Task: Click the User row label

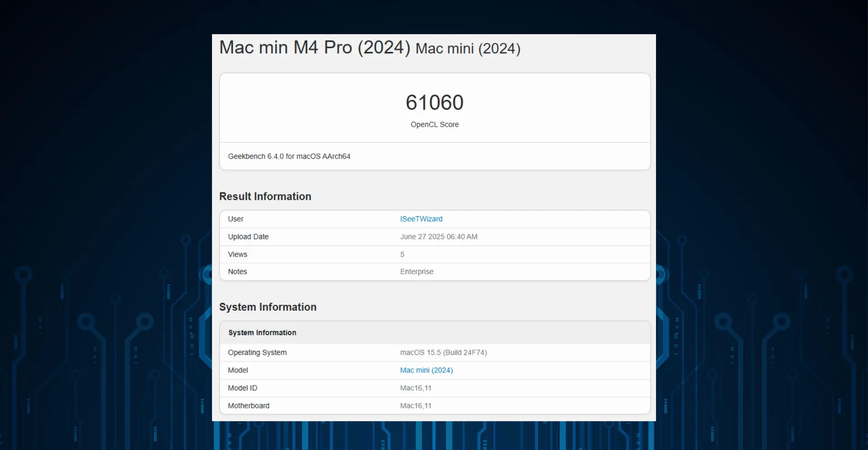Action: [236, 219]
